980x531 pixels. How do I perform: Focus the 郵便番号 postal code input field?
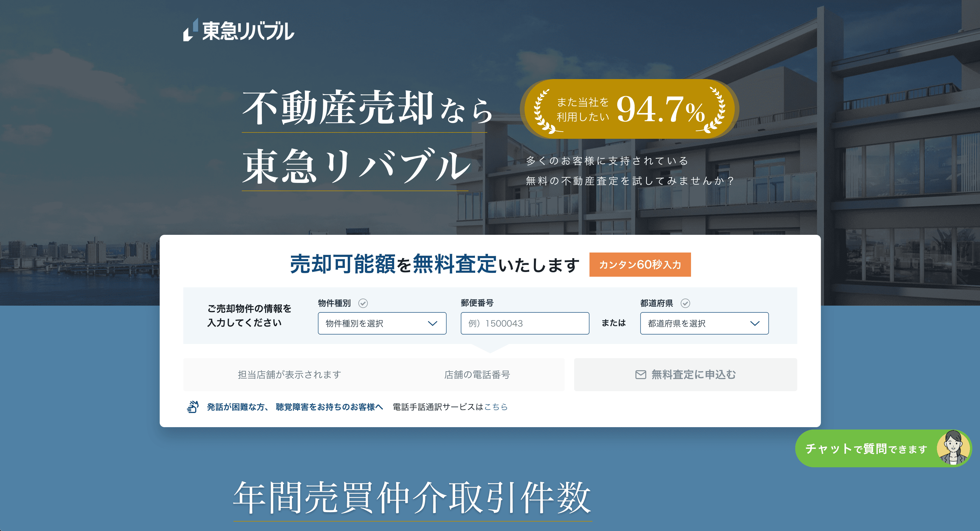point(525,323)
